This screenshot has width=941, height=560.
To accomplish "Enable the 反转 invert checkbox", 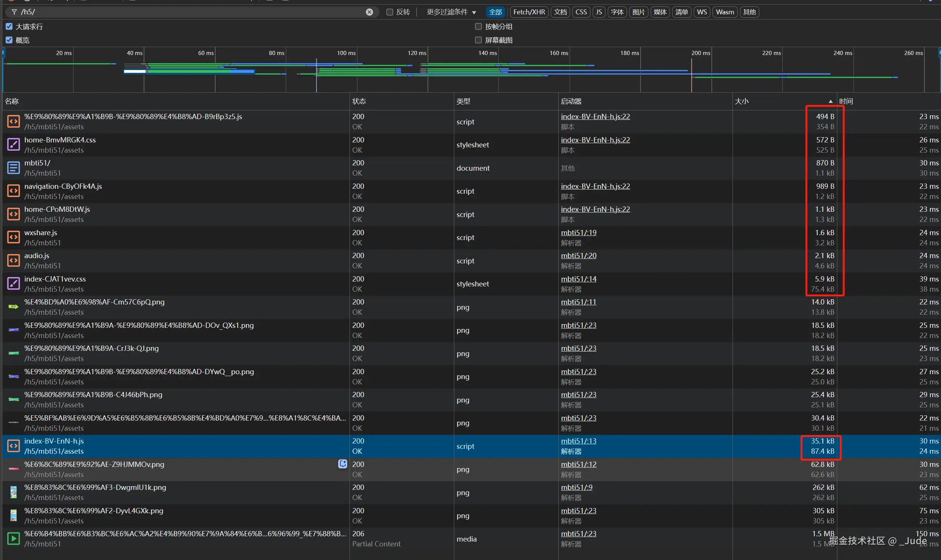I will coord(390,12).
